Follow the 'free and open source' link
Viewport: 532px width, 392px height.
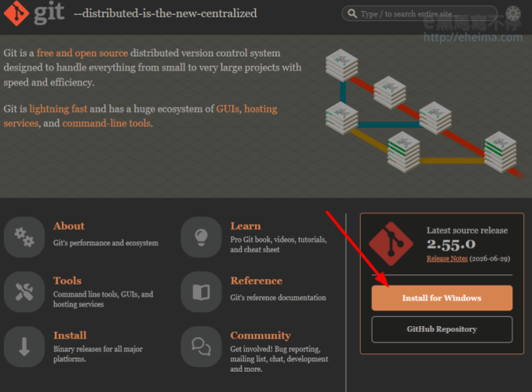coord(82,53)
